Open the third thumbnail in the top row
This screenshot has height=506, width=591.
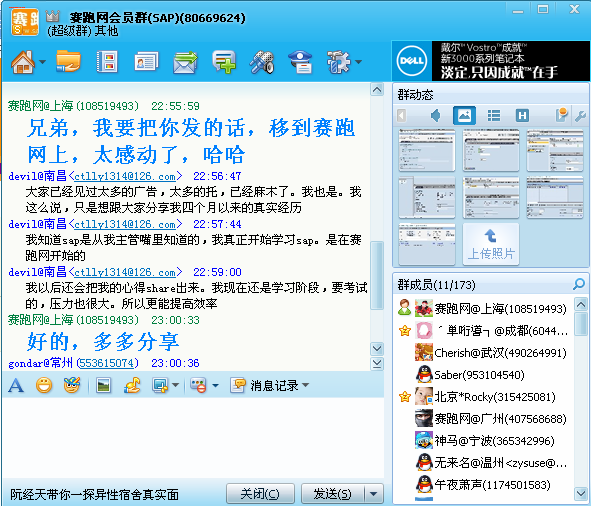555,150
